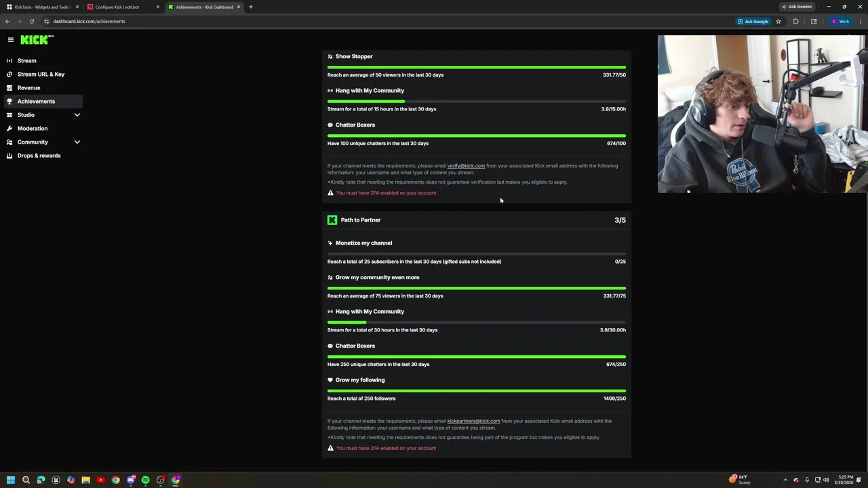The height and width of the screenshot is (488, 868).
Task: Click the Monetize my channel progress bar
Action: click(477, 253)
